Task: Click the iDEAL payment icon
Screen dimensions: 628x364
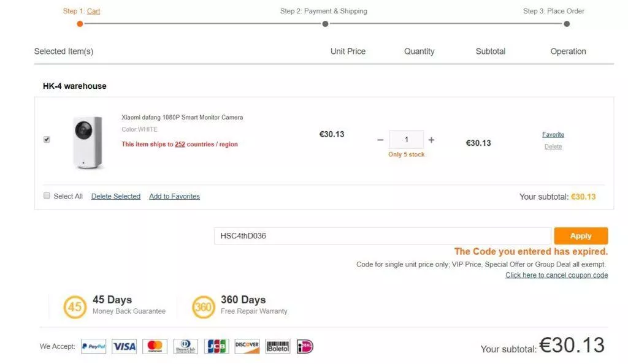Action: pos(305,346)
